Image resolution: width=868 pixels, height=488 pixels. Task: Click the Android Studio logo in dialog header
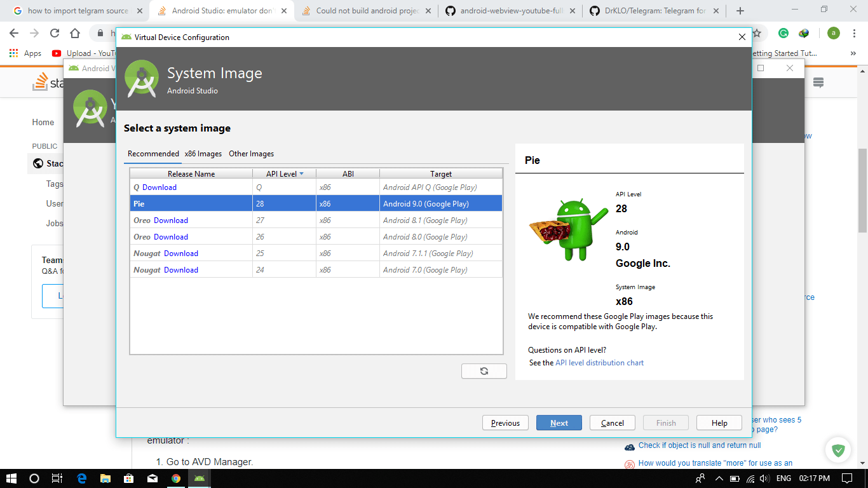142,79
